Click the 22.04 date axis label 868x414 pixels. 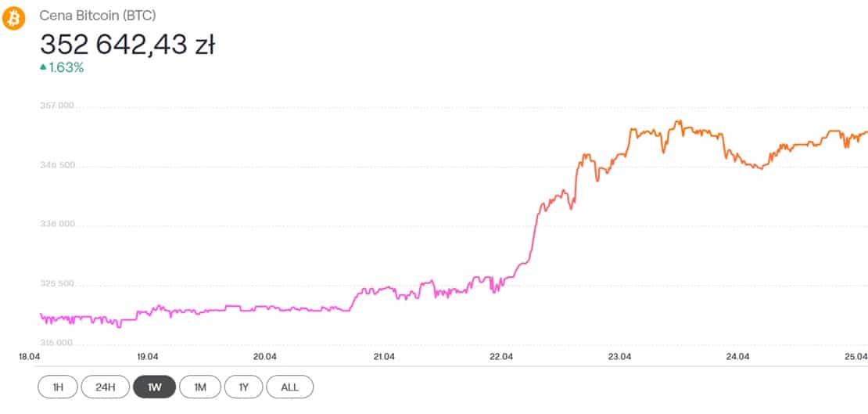click(502, 356)
